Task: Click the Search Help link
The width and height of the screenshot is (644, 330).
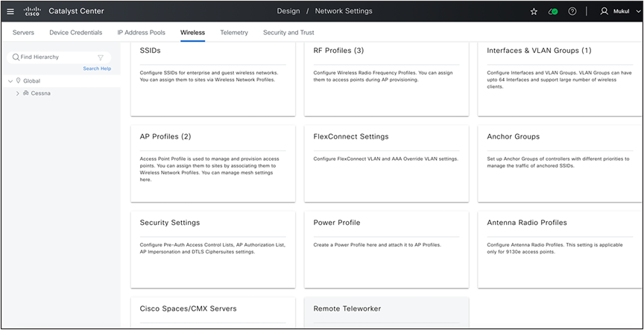Action: 97,69
